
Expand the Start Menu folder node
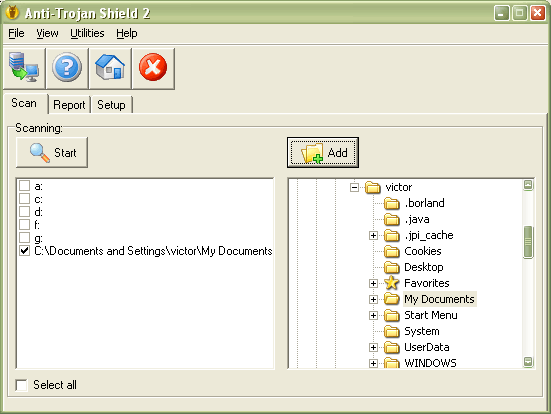point(373,316)
